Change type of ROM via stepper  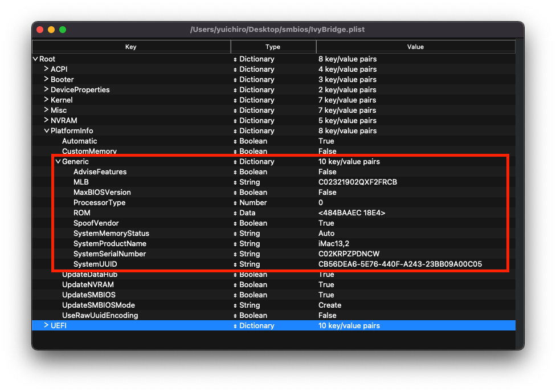[235, 213]
